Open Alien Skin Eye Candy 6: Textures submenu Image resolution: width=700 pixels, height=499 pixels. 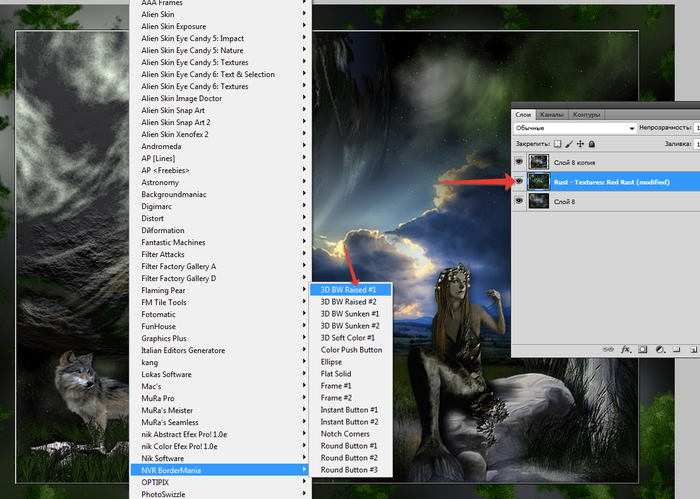pos(220,86)
